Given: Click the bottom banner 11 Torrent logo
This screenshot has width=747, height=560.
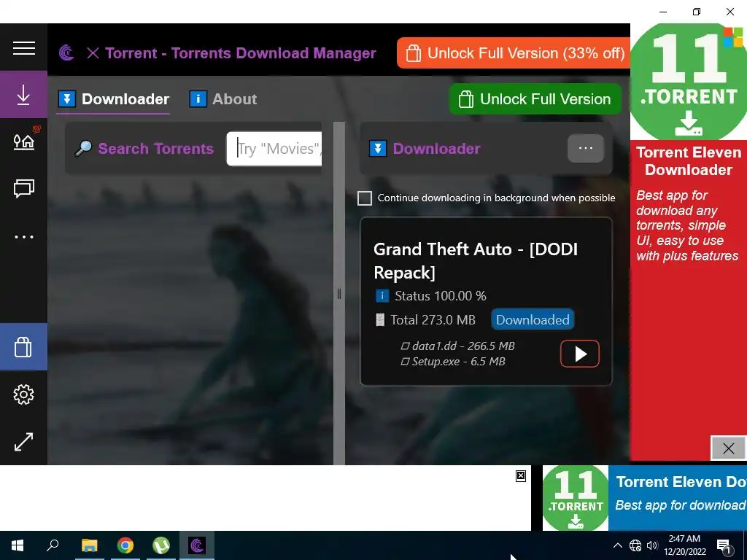Looking at the screenshot, I should 576,498.
